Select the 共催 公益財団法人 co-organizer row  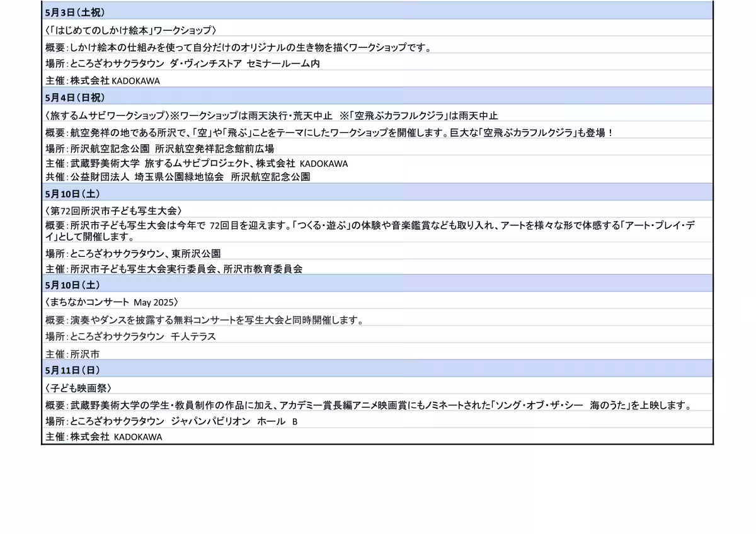pos(178,177)
